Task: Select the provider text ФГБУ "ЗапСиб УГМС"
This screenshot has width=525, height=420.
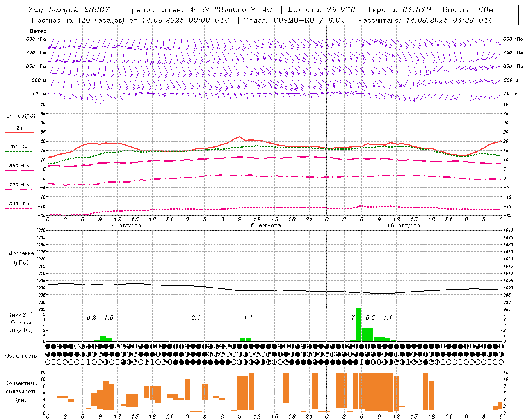Action: point(233,10)
